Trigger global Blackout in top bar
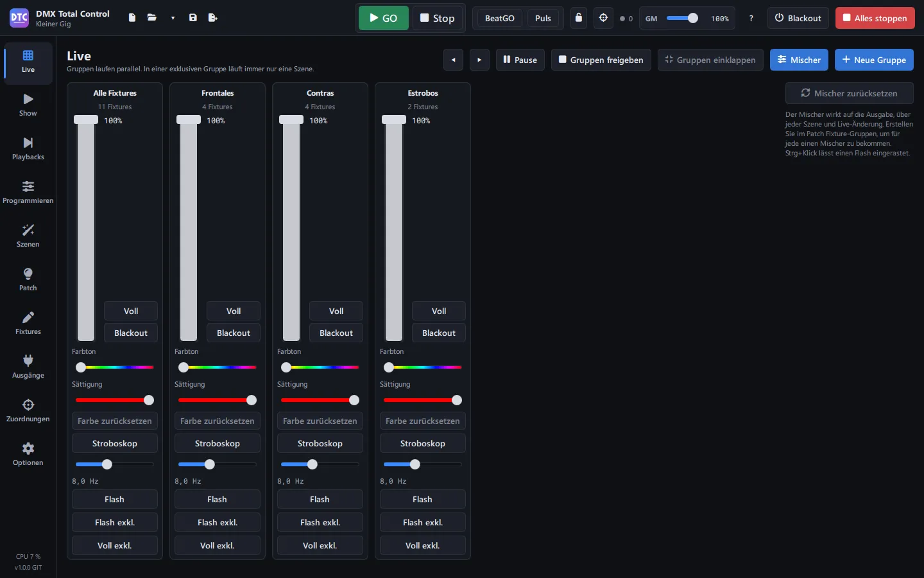 pos(798,18)
